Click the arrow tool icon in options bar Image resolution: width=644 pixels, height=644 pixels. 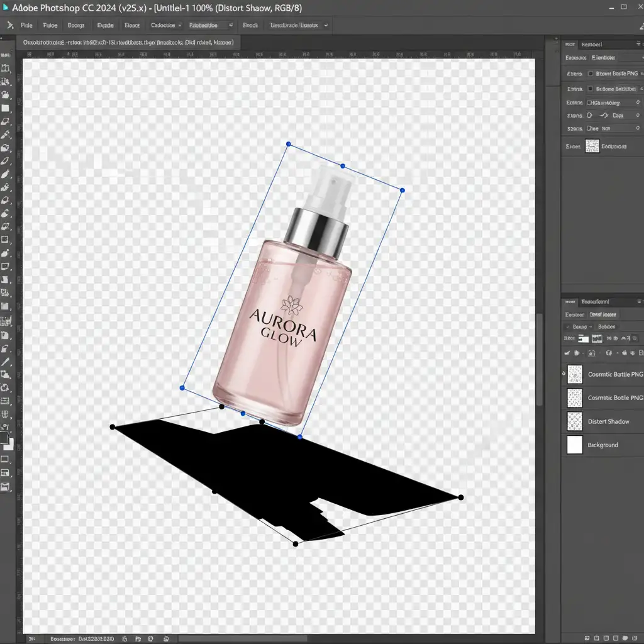(9, 26)
